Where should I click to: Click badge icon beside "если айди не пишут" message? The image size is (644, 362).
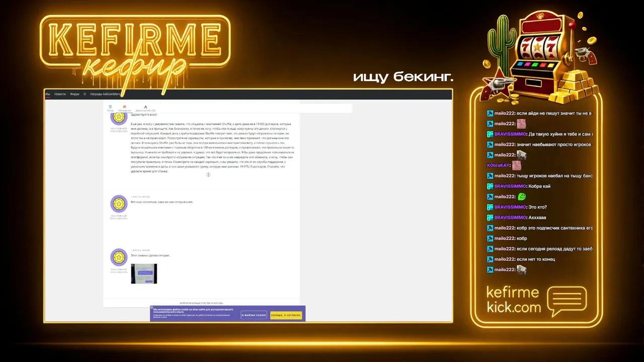(490, 114)
